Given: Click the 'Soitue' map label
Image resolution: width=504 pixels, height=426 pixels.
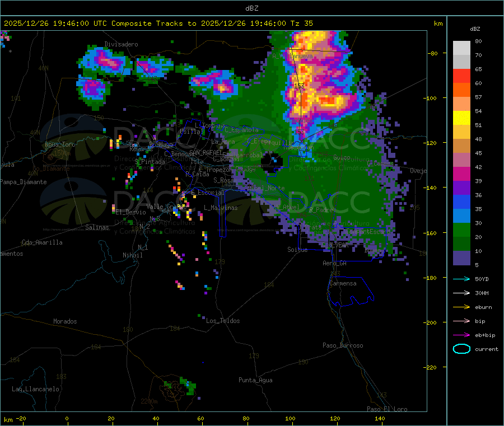Looking at the screenshot, I should tap(297, 250).
